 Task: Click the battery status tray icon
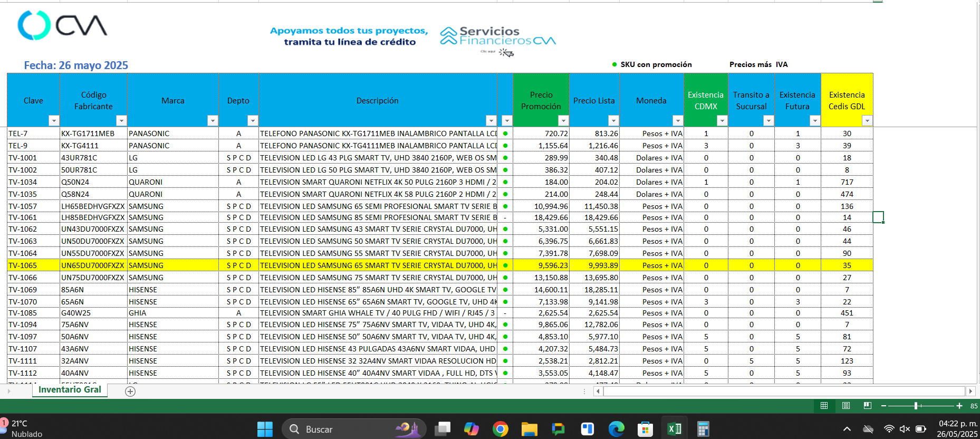[921, 429]
